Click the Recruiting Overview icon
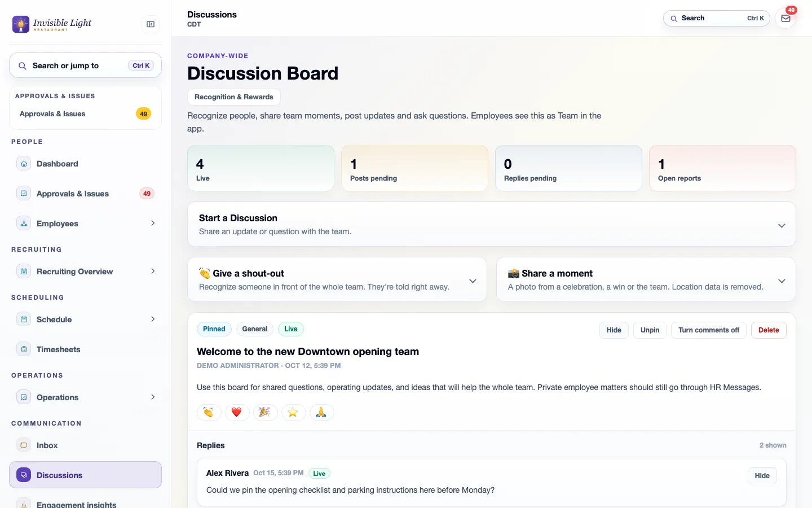 [24, 271]
